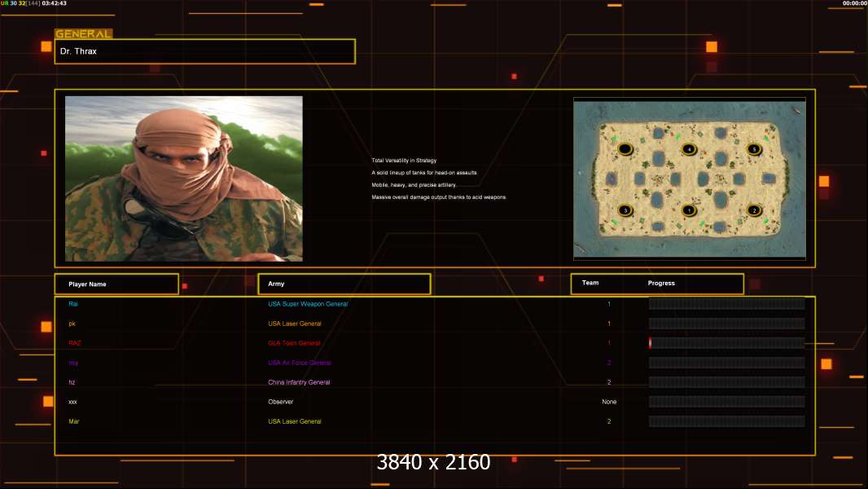The width and height of the screenshot is (868, 489).
Task: Select the USA Super Weapon General entry
Action: 308,304
